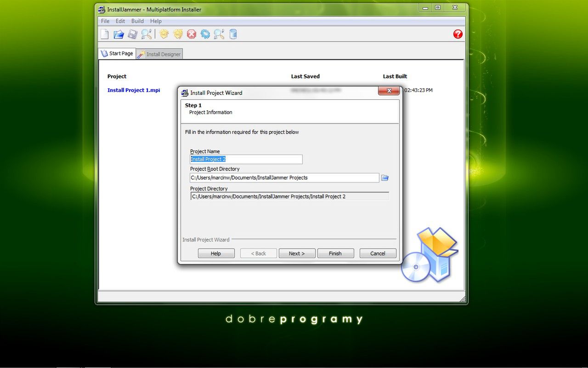Click the 02:43:23 PM last built time
This screenshot has height=368, width=588.
coord(418,90)
